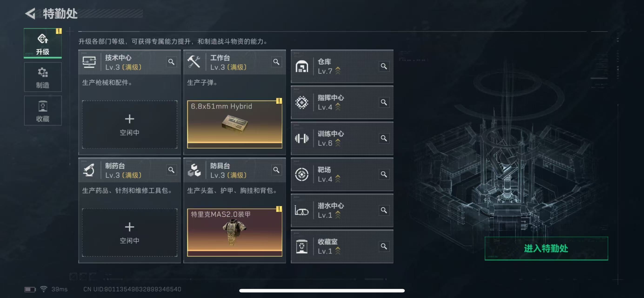The height and width of the screenshot is (298, 644).
Task: Click the 制药台 magnifier icon
Action: pyautogui.click(x=171, y=170)
